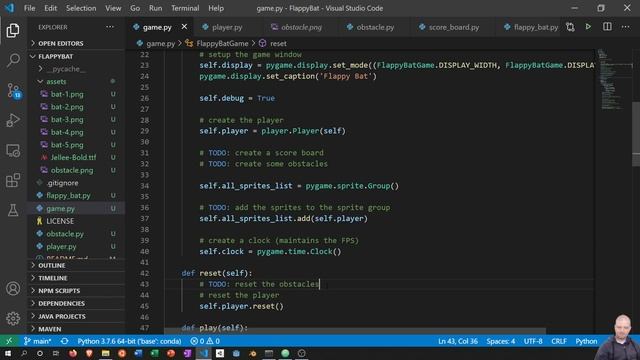Viewport: 640px width, 360px height.
Task: Change end of line sequence CRLF
Action: [559, 341]
